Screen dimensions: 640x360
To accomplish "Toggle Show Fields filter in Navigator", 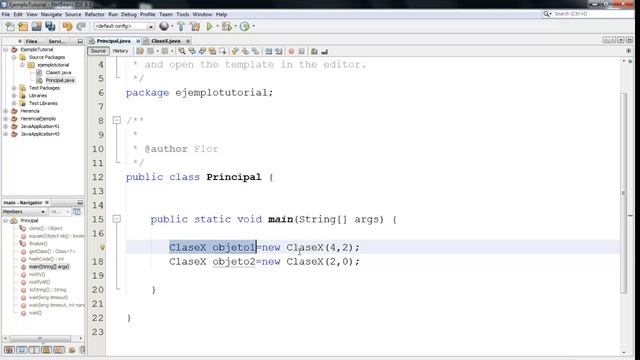I will (22, 350).
